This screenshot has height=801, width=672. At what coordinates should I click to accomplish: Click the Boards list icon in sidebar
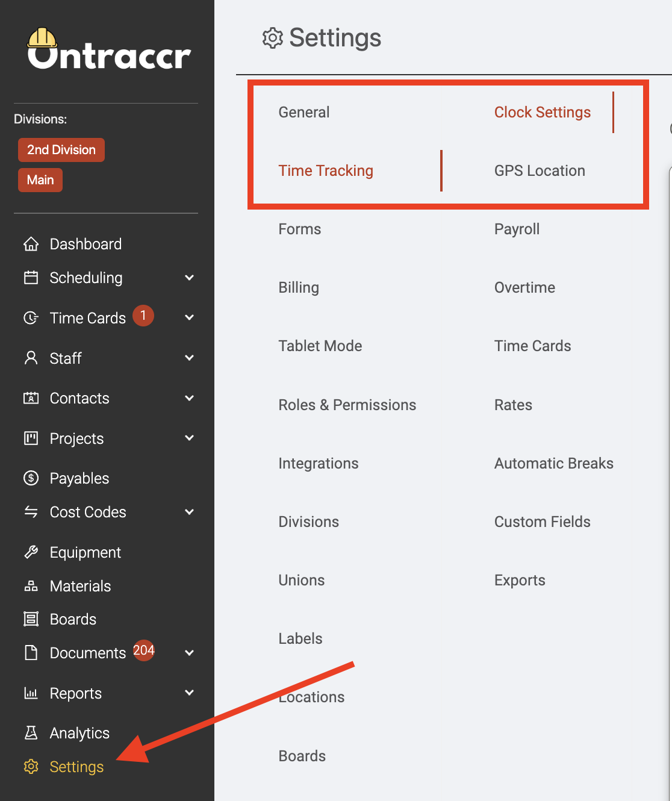(x=31, y=619)
